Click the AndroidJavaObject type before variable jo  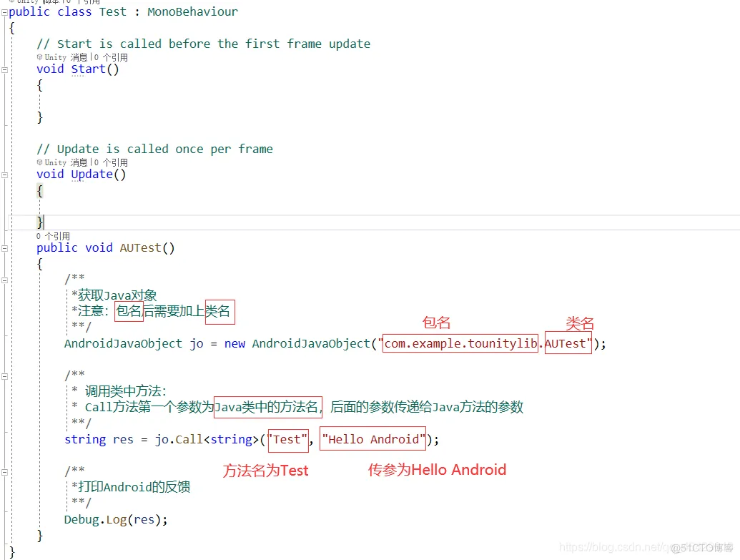123,344
